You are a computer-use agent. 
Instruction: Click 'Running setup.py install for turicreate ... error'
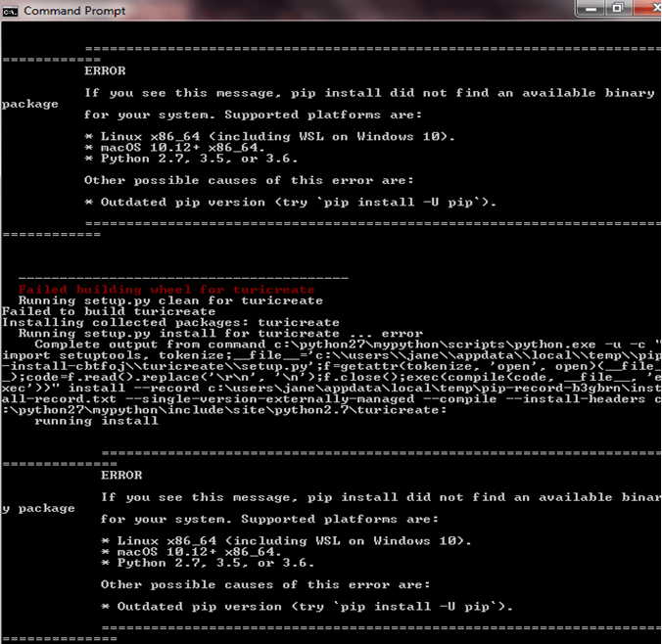pos(220,334)
